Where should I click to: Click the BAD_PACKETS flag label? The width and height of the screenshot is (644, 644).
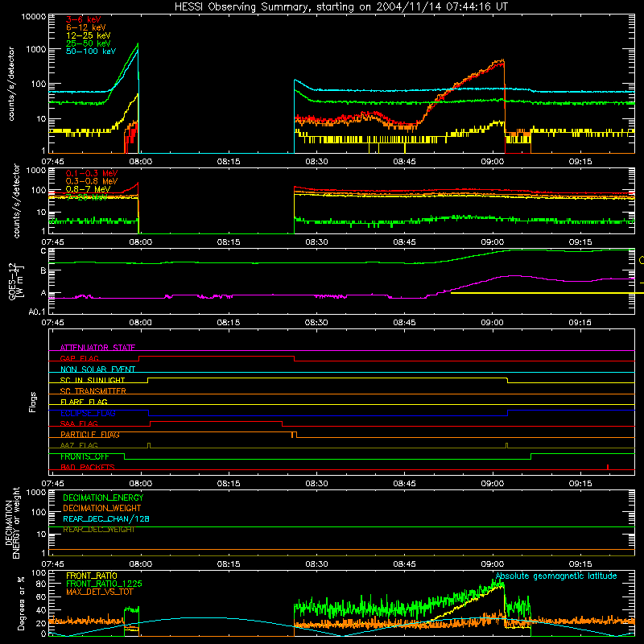[88, 467]
